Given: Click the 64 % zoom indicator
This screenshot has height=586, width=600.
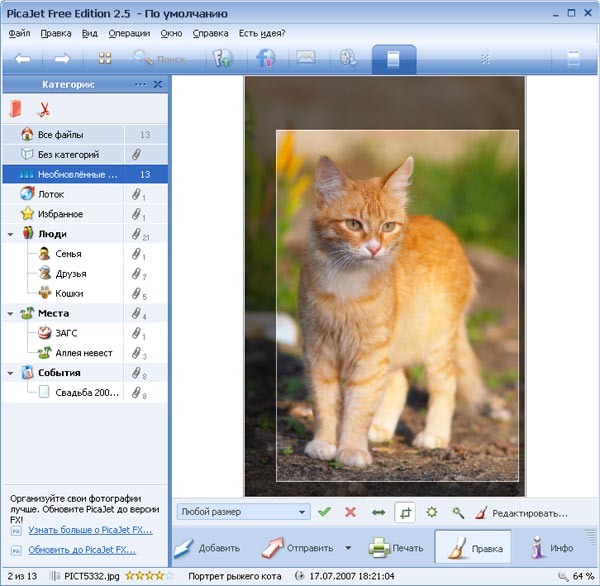Looking at the screenshot, I should tap(576, 576).
